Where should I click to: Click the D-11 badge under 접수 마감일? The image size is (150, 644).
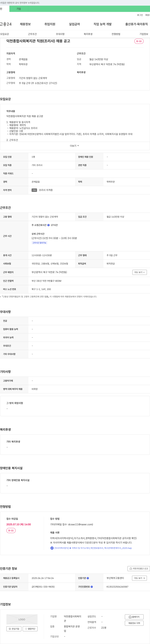click(x=11, y=531)
